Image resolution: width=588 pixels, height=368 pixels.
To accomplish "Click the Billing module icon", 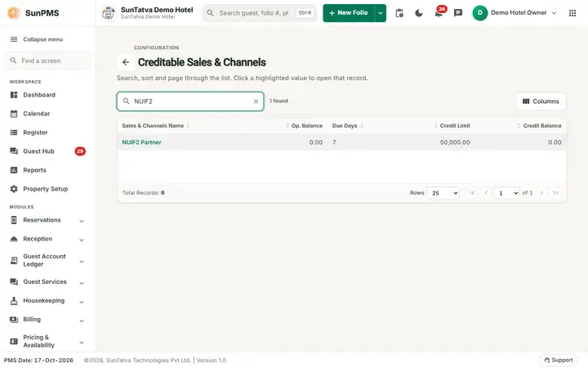I will [14, 320].
